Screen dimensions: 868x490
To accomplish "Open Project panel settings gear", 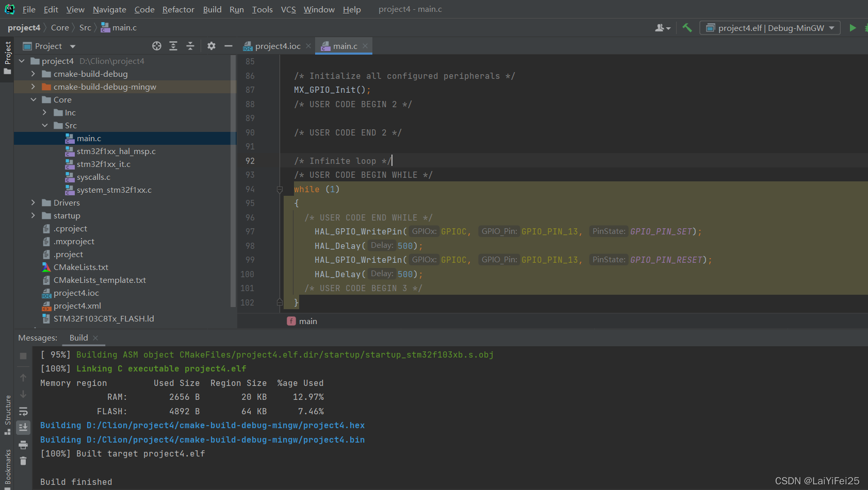I will [x=211, y=46].
